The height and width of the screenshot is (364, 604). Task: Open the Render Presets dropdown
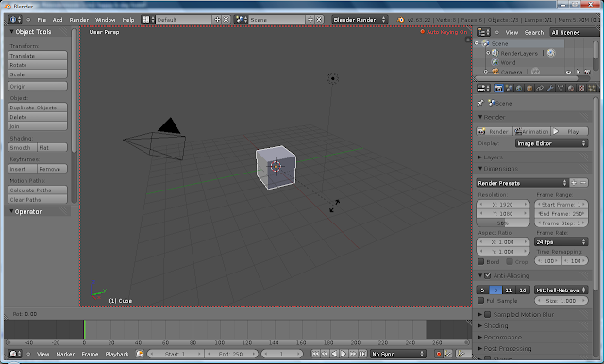[522, 183]
